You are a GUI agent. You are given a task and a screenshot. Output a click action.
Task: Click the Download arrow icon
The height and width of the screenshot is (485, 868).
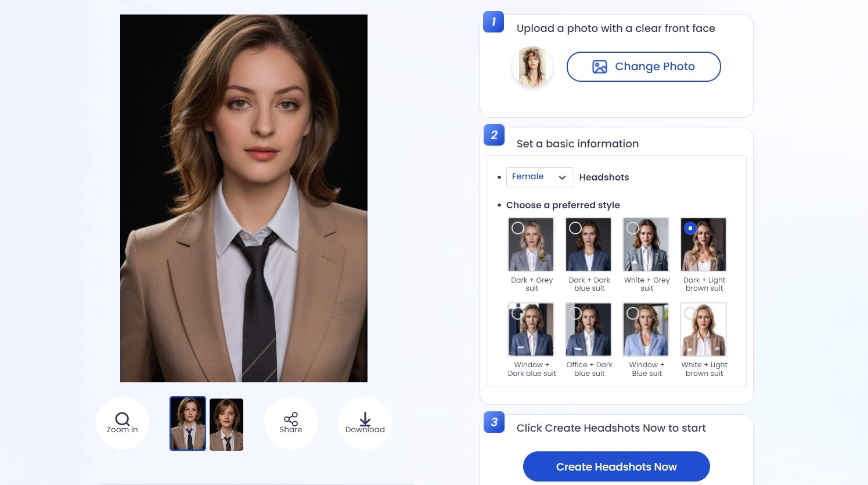coord(365,419)
